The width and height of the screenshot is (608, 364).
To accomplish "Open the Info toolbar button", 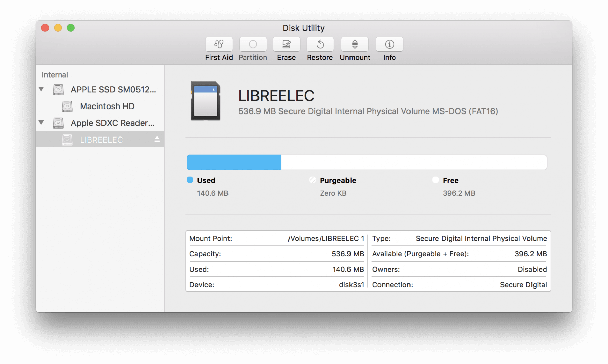I will 389,44.
